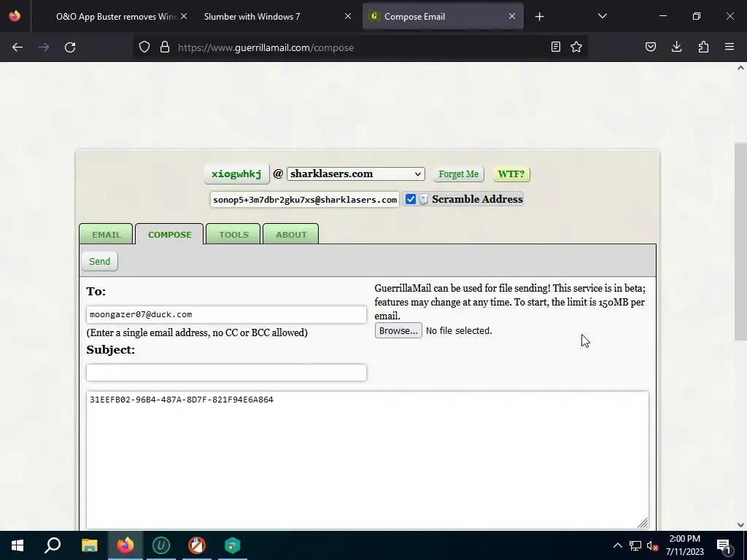The width and height of the screenshot is (747, 560).
Task: Open the TOOLS tab
Action: click(x=233, y=234)
